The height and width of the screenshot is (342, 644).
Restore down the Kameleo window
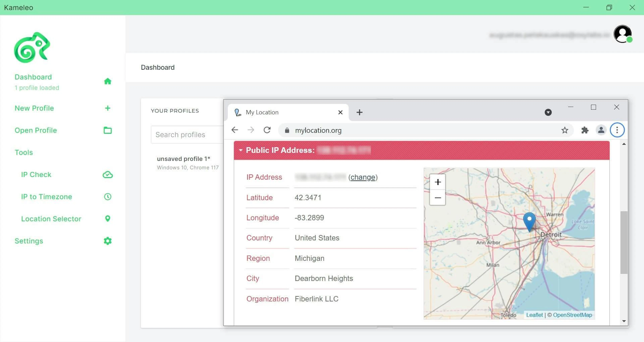609,8
